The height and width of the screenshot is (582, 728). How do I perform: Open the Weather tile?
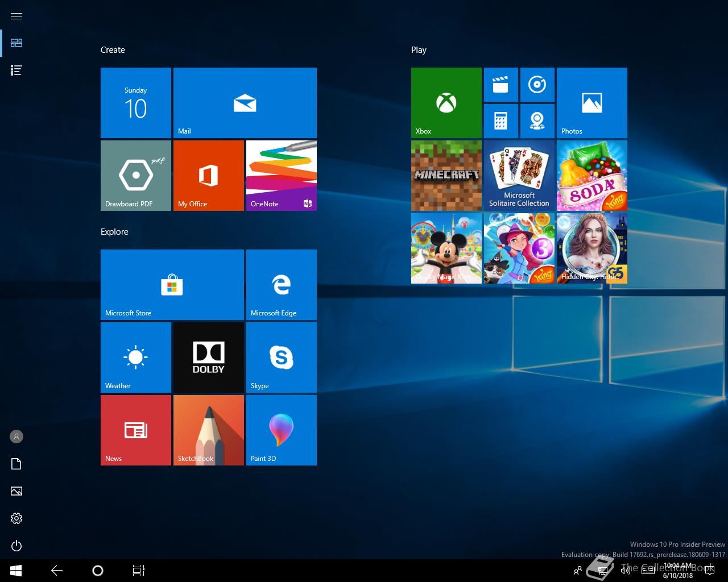coord(136,357)
